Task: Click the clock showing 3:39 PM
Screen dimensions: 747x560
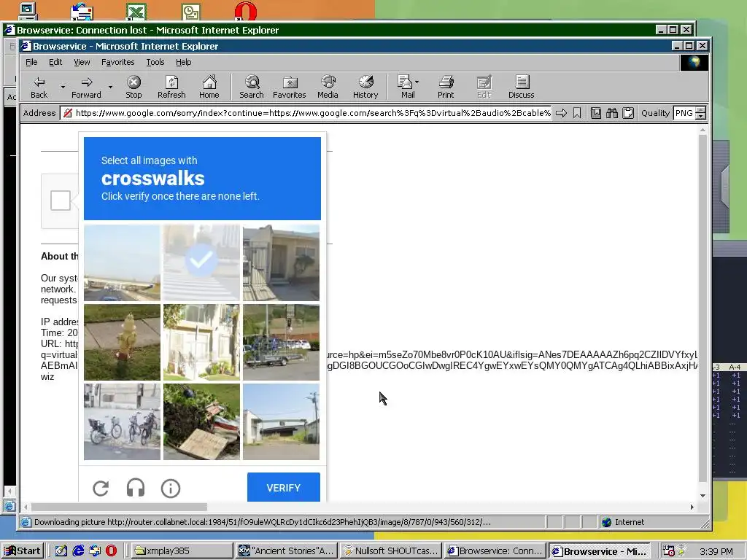Action: pyautogui.click(x=716, y=551)
